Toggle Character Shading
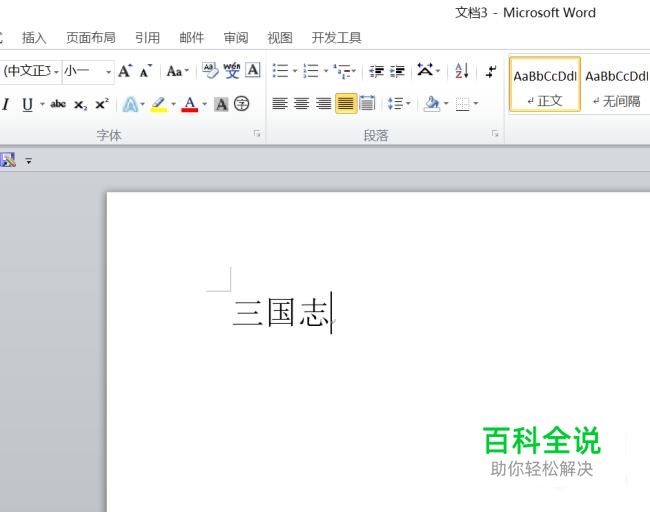 (221, 104)
